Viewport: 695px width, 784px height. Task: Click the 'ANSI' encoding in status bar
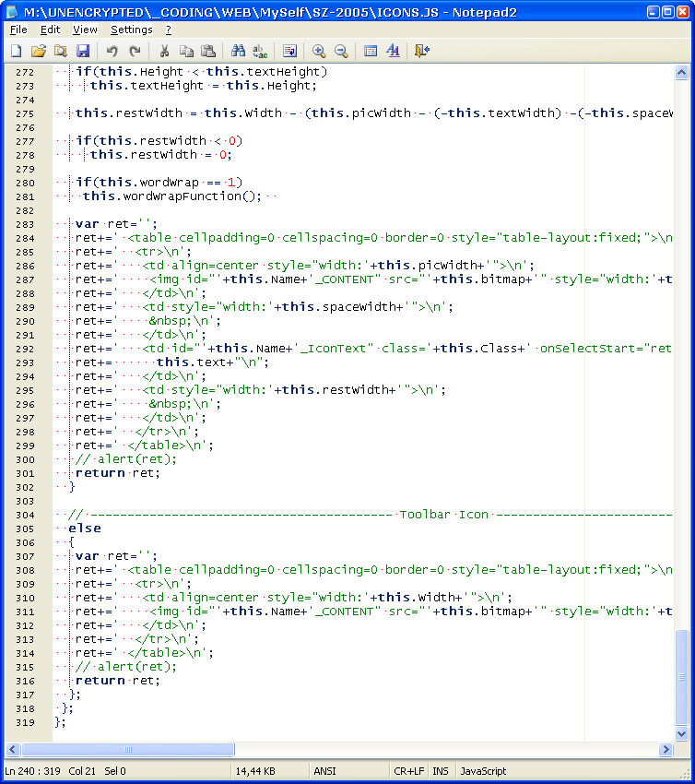coord(324,771)
